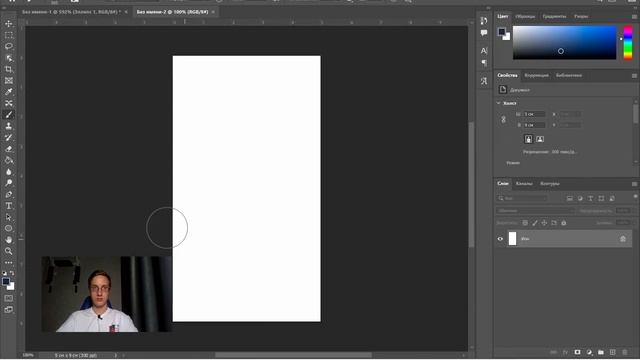Open the Color panel flyout menu
Viewport: 640px width, 360px height.
[634, 17]
